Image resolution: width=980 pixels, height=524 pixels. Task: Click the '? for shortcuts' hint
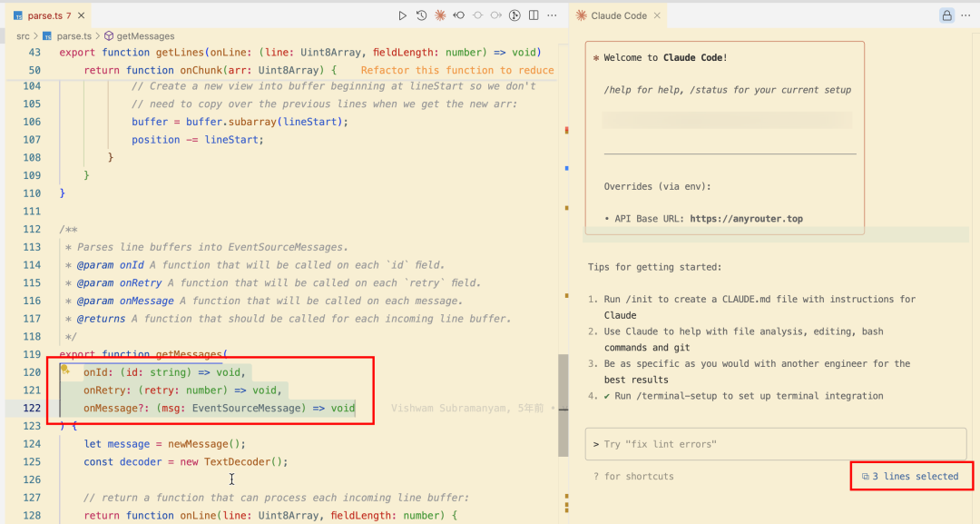pyautogui.click(x=633, y=477)
